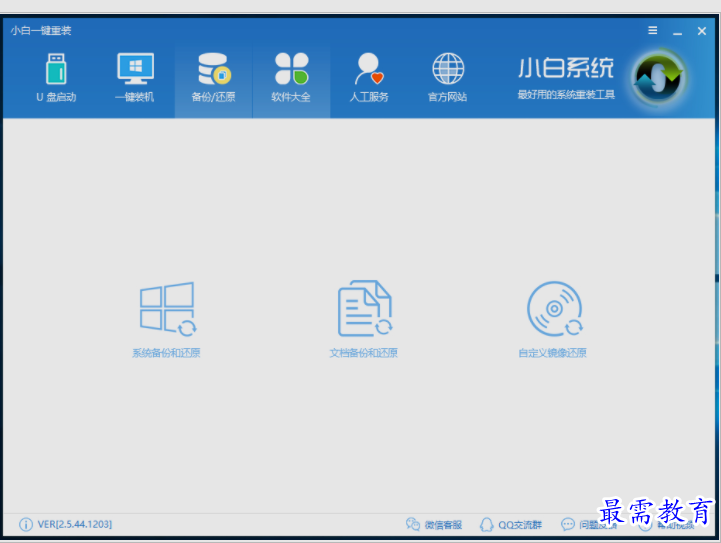Visit 官方网站 via the globe icon
Image resolution: width=721 pixels, height=543 pixels.
pyautogui.click(x=448, y=69)
